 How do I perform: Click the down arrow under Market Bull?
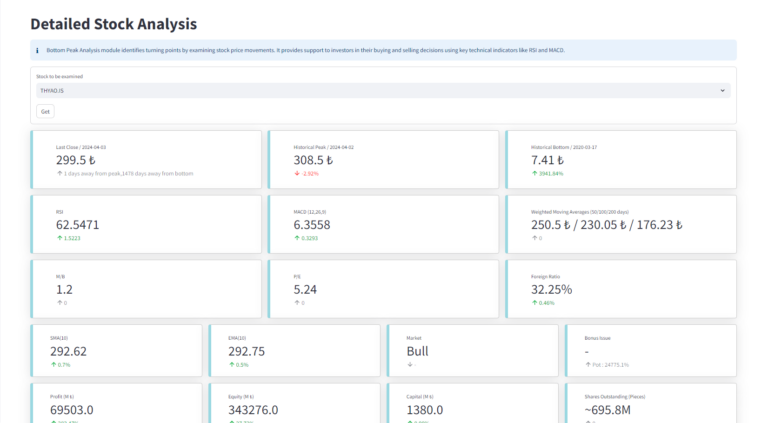coord(409,365)
